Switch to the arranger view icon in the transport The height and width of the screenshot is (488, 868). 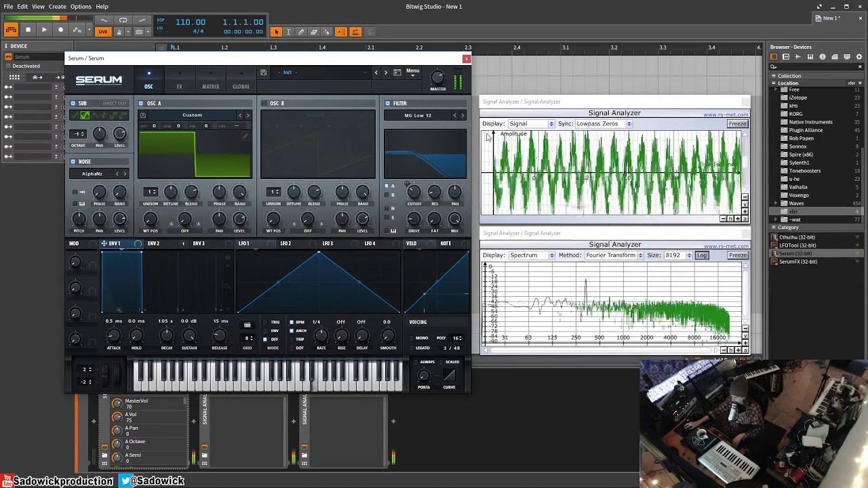(11, 30)
